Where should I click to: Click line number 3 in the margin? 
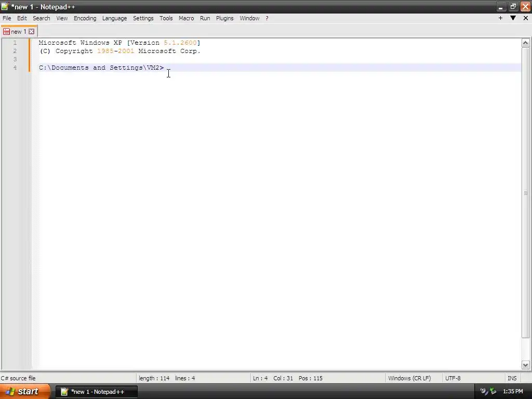(15, 59)
